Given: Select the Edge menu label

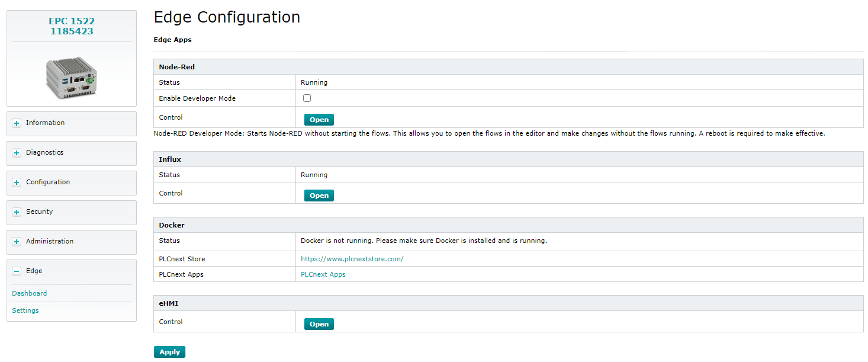Looking at the screenshot, I should point(34,271).
